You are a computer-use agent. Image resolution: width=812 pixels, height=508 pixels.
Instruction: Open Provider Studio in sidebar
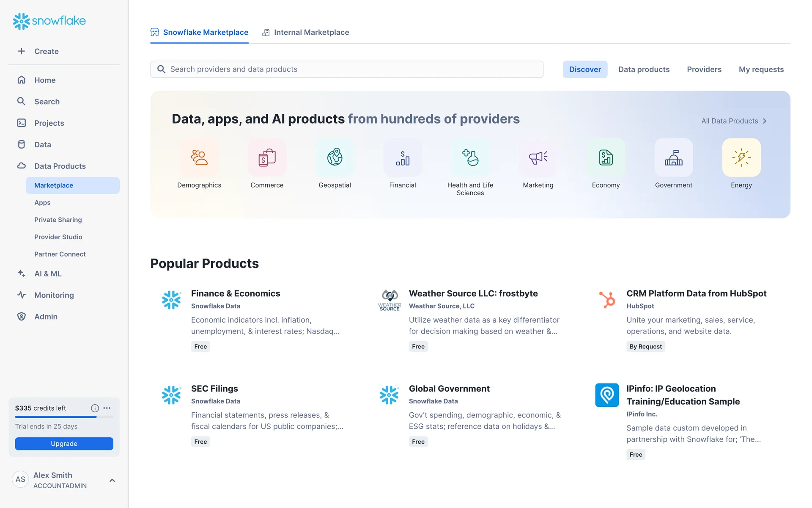pos(58,237)
